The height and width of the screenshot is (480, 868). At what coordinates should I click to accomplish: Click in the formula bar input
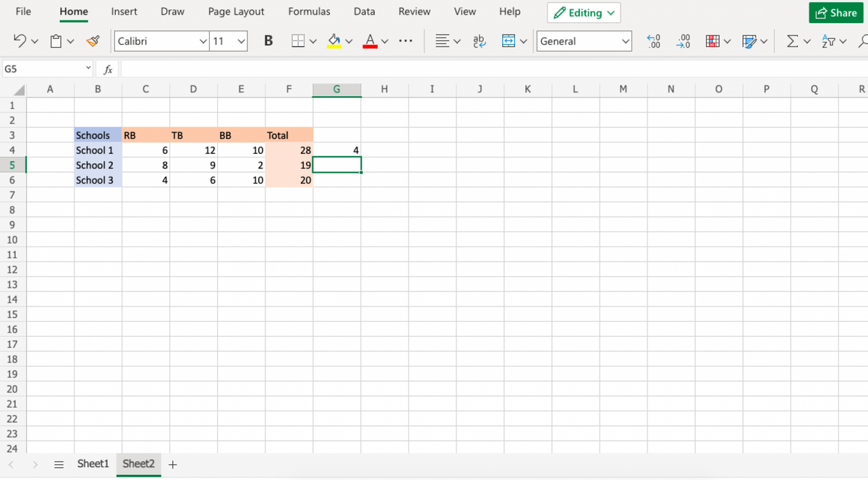tap(494, 69)
